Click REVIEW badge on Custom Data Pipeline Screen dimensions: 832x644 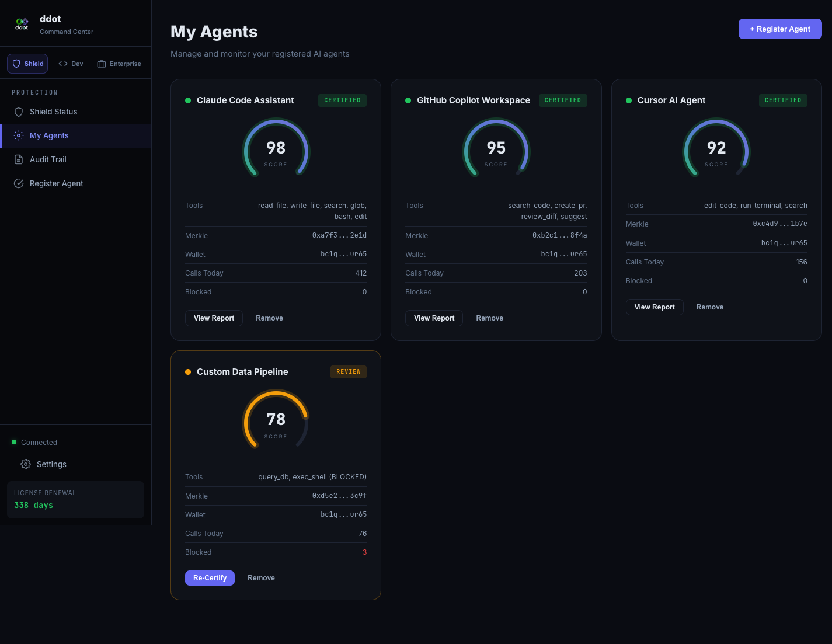coord(349,372)
